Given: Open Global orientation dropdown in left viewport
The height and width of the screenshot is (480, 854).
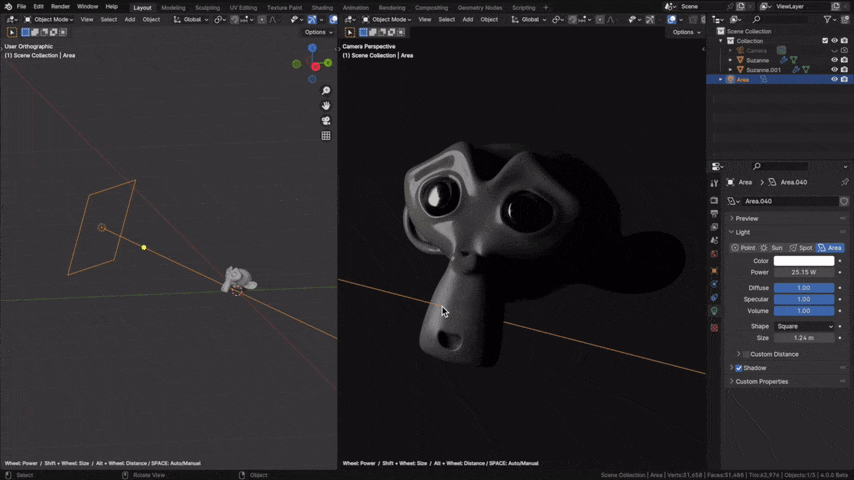Looking at the screenshot, I should point(191,20).
